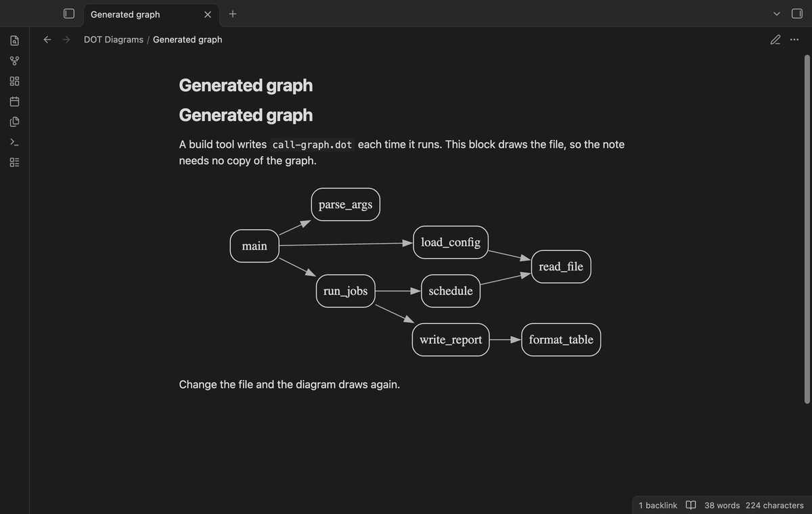Create a new canvas via ribbon icon

click(x=15, y=81)
